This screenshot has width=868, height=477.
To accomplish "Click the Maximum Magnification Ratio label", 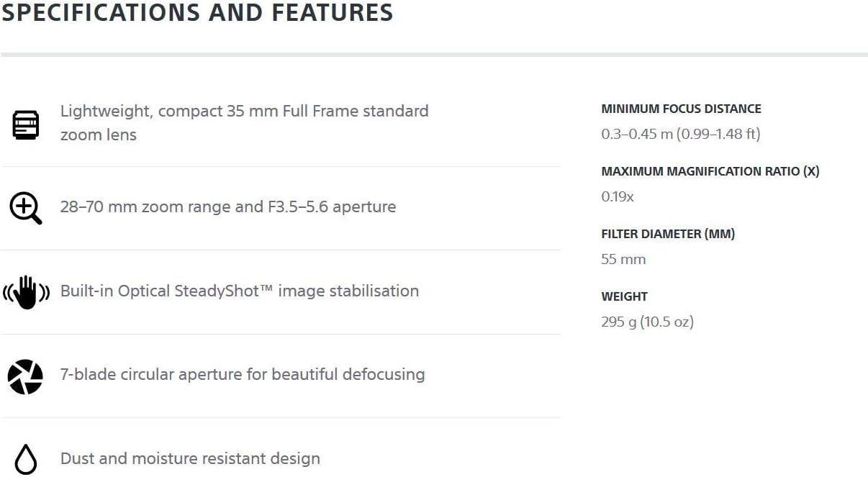I will [710, 171].
